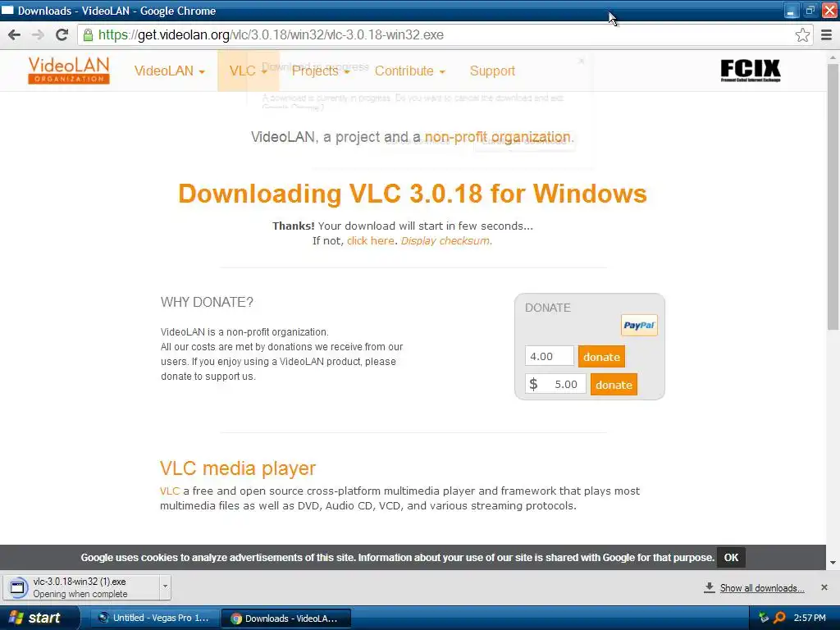Screen dimensions: 840x630
Task: Open the download item options arrow
Action: [165, 586]
